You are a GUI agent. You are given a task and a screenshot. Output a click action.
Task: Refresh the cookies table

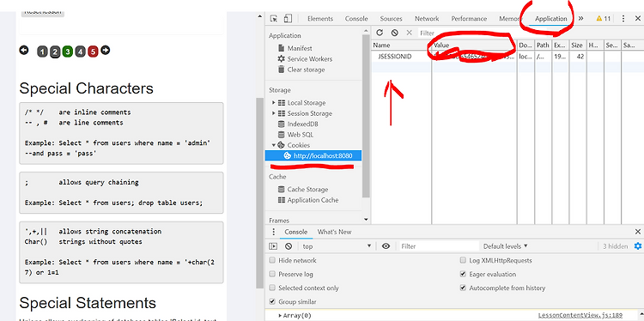tap(380, 33)
